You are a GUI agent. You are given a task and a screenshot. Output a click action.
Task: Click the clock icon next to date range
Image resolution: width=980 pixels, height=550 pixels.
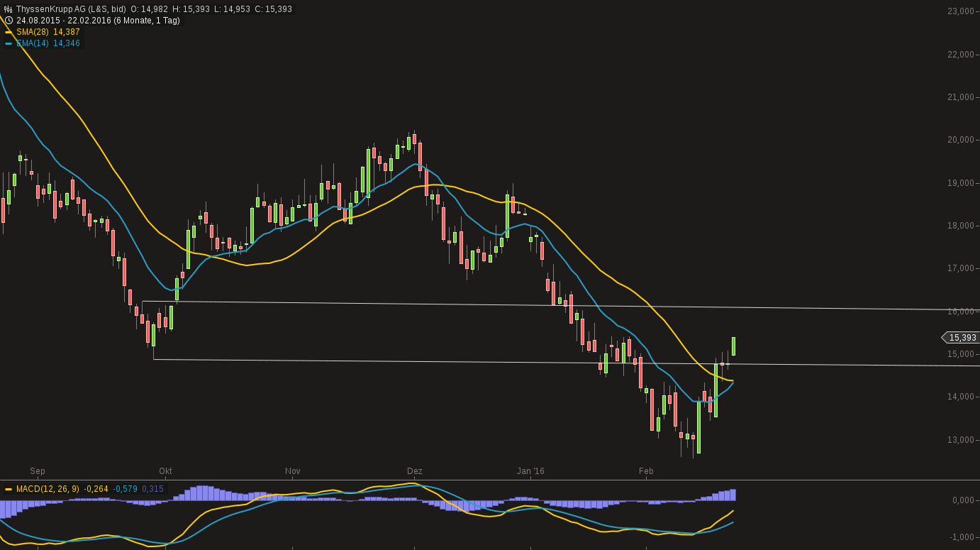pyautogui.click(x=9, y=21)
